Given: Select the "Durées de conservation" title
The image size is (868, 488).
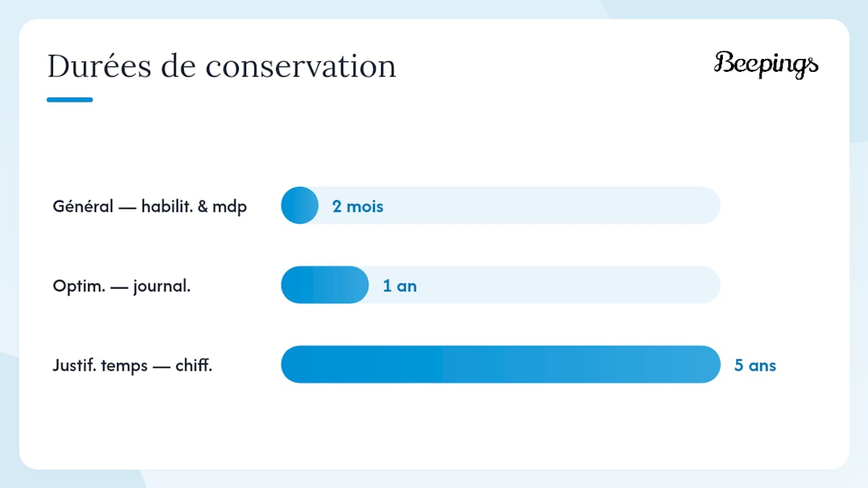Looking at the screenshot, I should click(222, 66).
